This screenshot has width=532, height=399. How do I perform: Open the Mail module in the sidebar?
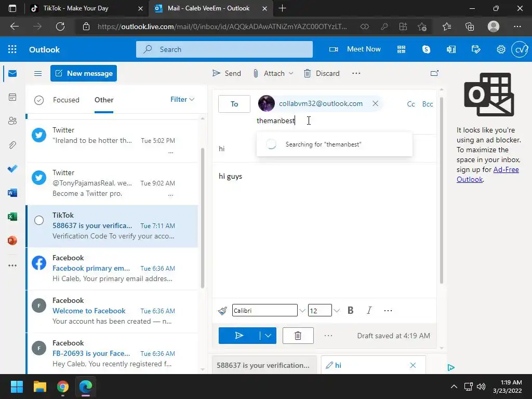coord(12,73)
